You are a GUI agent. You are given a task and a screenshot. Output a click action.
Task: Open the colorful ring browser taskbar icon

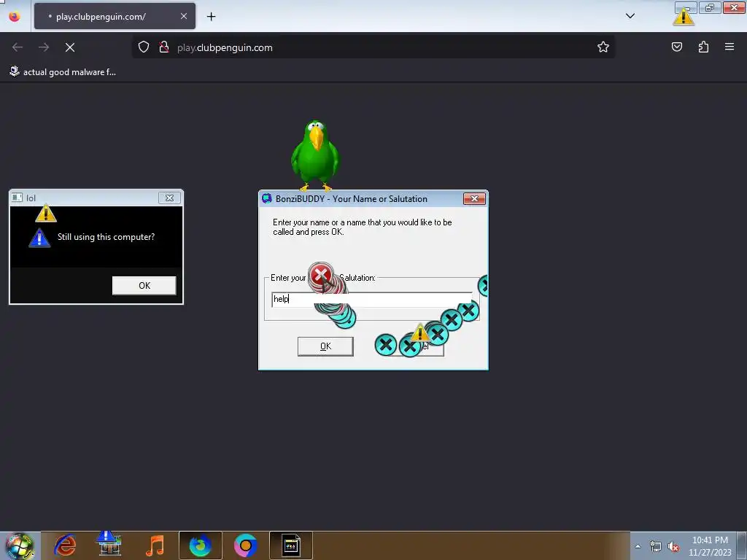tap(245, 545)
